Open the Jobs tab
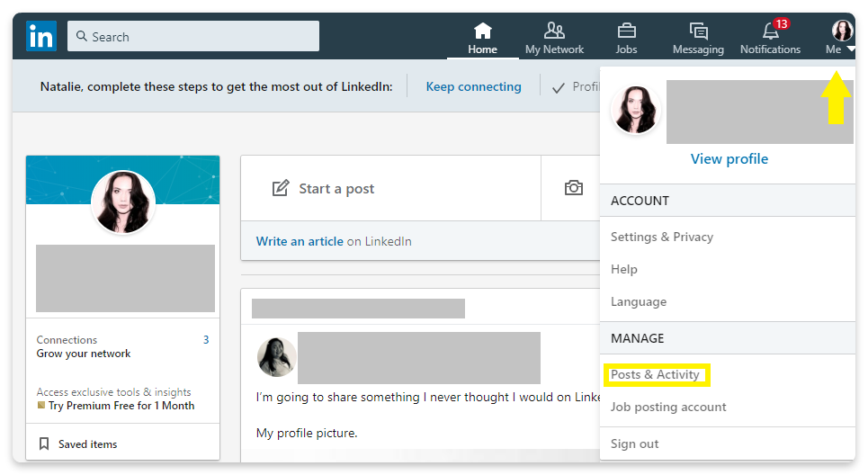868x475 pixels. point(626,38)
